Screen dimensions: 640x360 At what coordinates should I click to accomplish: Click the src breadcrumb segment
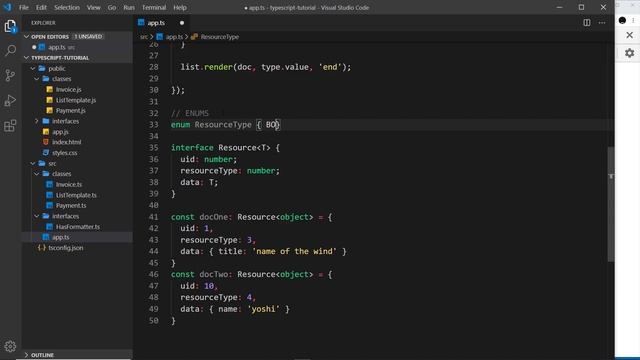coord(144,37)
